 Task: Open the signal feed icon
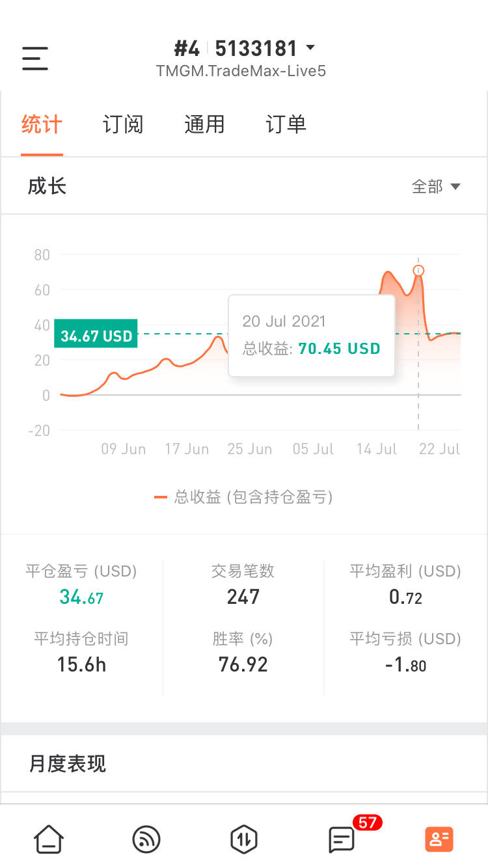[x=146, y=839]
